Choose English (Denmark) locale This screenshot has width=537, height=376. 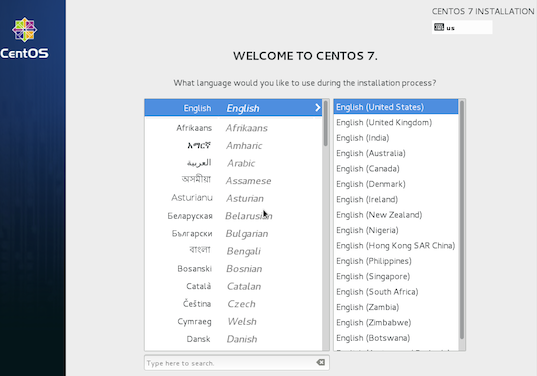pyautogui.click(x=396, y=184)
